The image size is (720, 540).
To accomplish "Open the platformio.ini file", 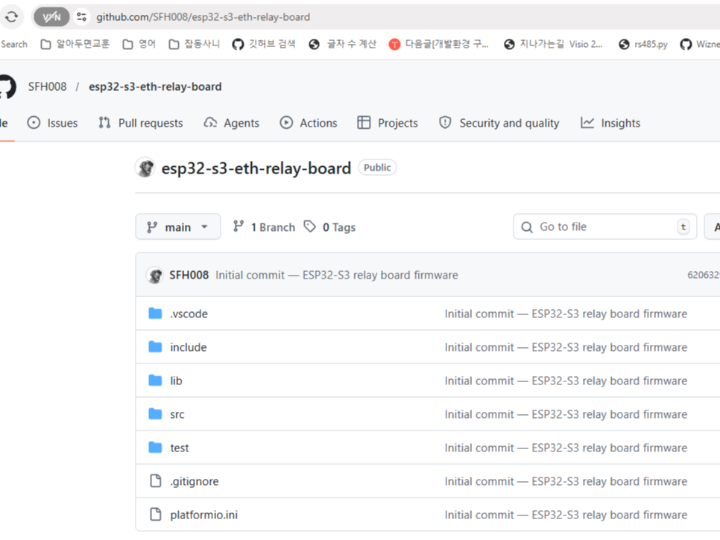I will 204,515.
